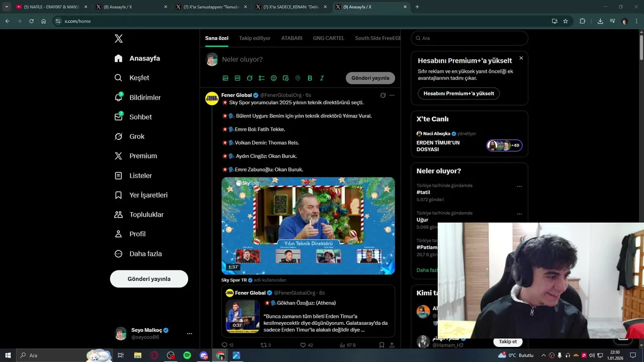Open options for #tatil trend
This screenshot has height=362, width=644.
tap(519, 187)
